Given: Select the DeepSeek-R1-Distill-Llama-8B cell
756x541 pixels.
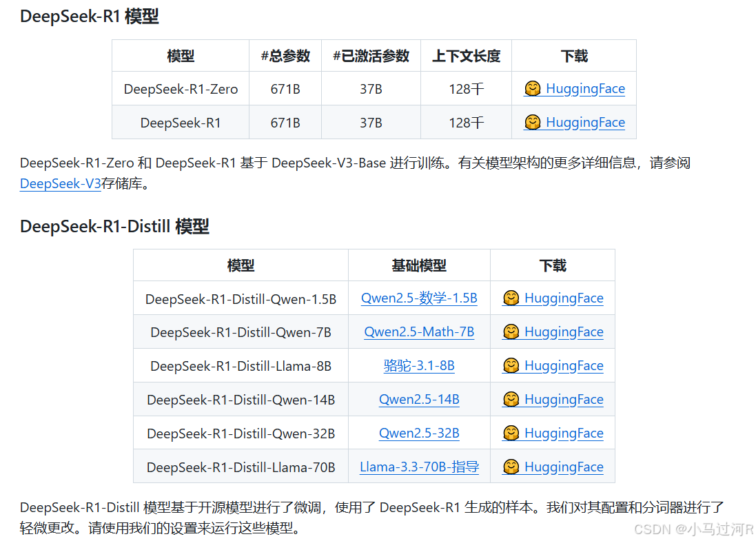Looking at the screenshot, I should click(241, 366).
